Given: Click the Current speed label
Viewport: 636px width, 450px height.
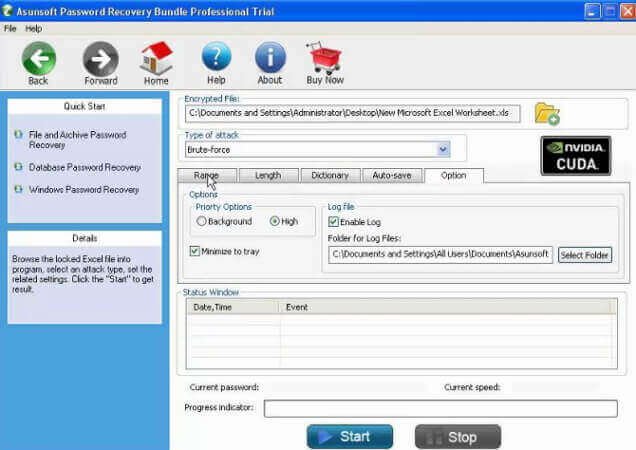Looking at the screenshot, I should pos(472,387).
